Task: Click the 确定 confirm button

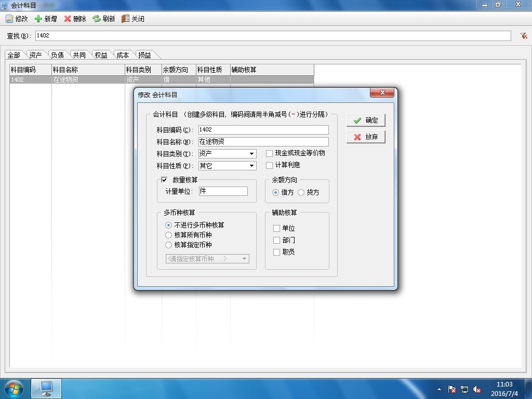Action: (366, 120)
